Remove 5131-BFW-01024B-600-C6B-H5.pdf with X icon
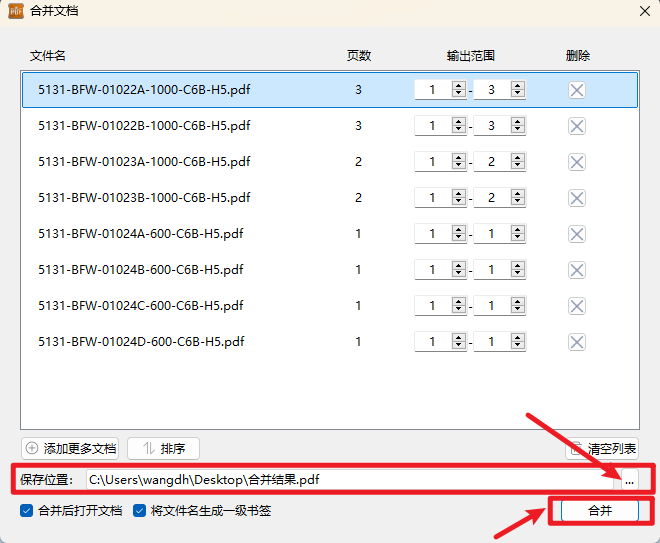660x543 pixels. [577, 270]
